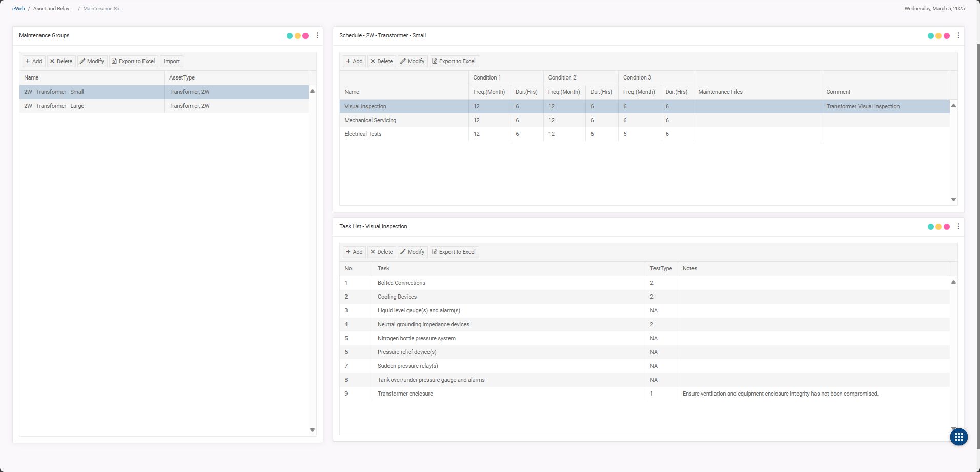Click Add in the Task List toolbar
Screen dimensions: 980x472
pos(354,252)
